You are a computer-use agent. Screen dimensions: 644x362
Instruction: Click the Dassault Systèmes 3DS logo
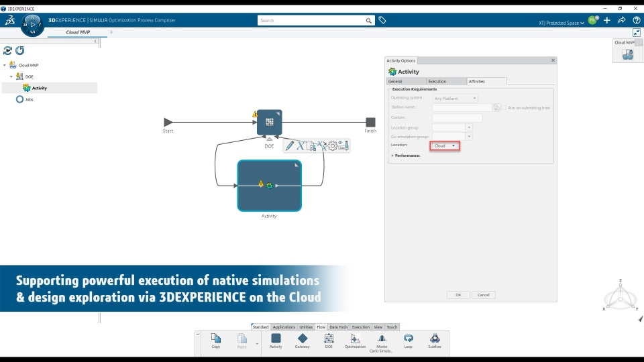[x=10, y=20]
